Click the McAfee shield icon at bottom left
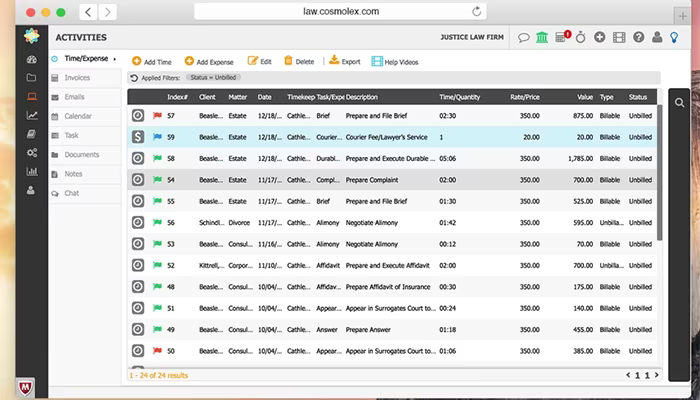 25,388
